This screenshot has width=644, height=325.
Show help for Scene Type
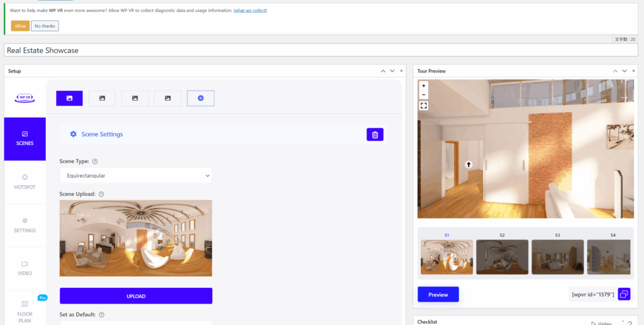click(95, 161)
